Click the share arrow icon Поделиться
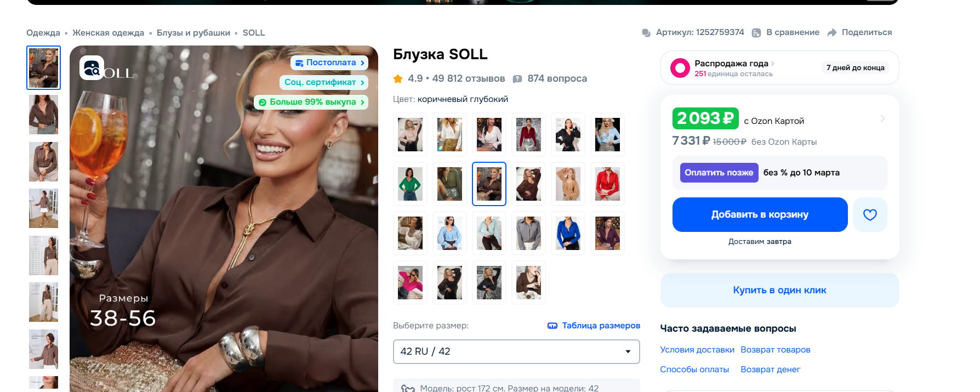Viewport: 980px width, 392px height. (x=832, y=33)
